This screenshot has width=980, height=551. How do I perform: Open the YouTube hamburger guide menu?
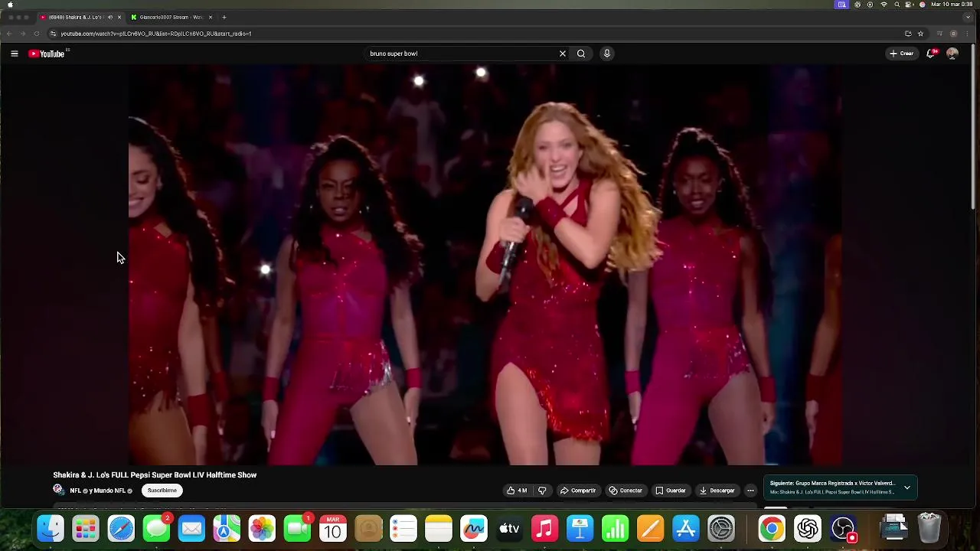pyautogui.click(x=14, y=54)
